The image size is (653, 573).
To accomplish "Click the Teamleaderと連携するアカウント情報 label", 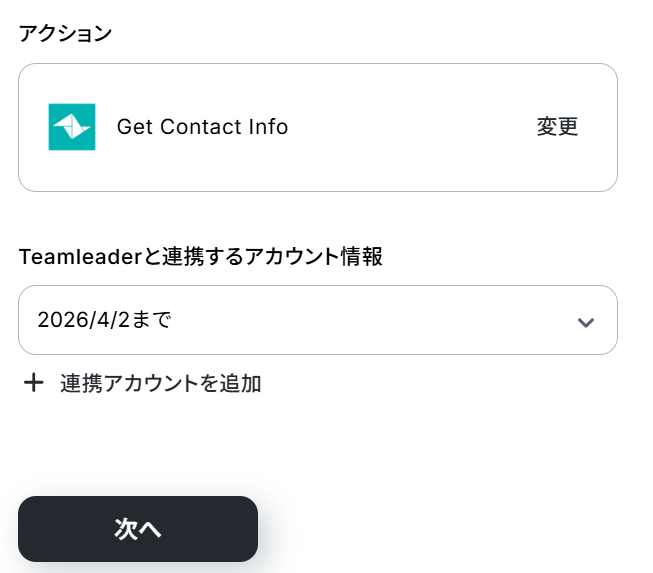I will 201,256.
